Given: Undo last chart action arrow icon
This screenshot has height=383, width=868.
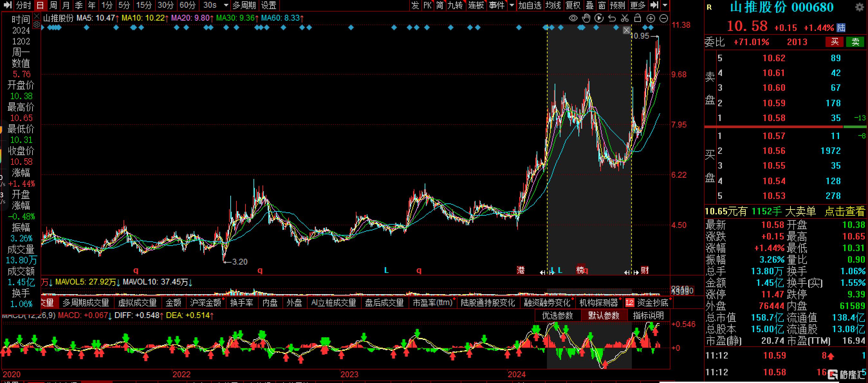Looking at the screenshot, I should (x=612, y=18).
